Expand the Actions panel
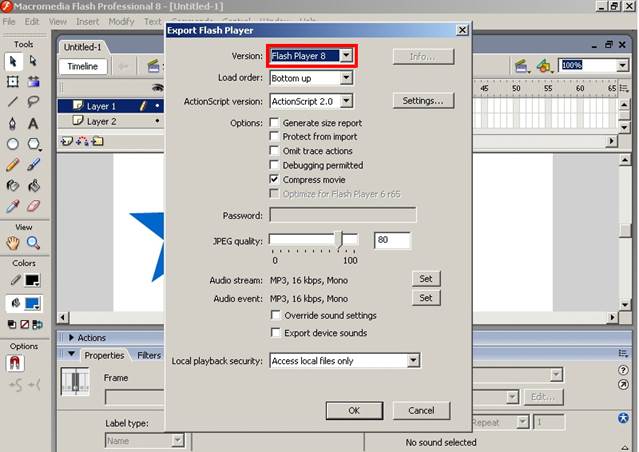 [71, 337]
